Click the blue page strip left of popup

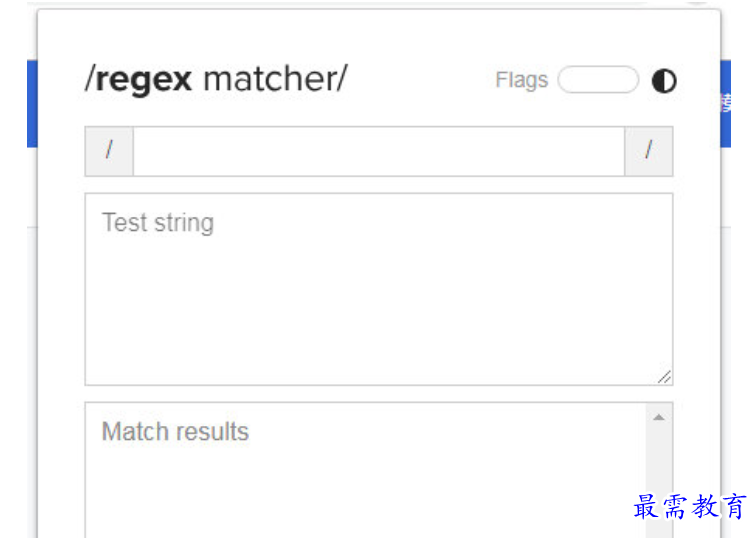click(x=32, y=104)
